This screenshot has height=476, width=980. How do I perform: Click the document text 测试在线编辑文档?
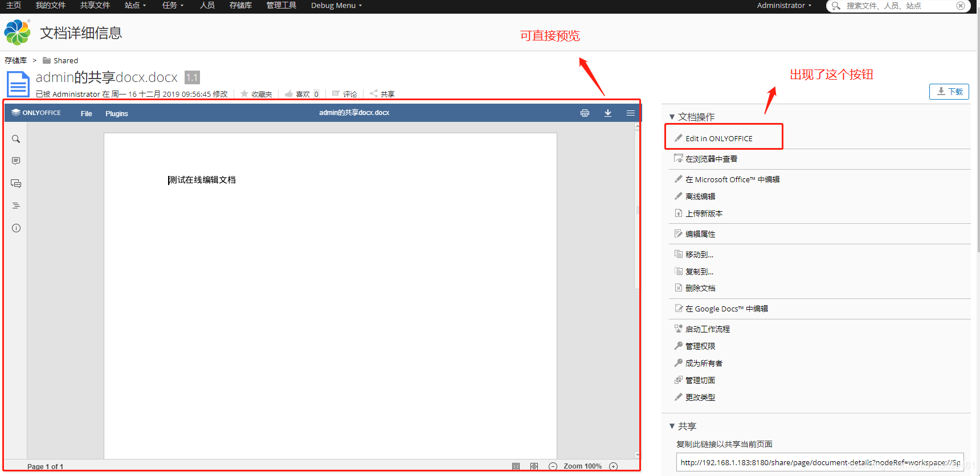(202, 180)
